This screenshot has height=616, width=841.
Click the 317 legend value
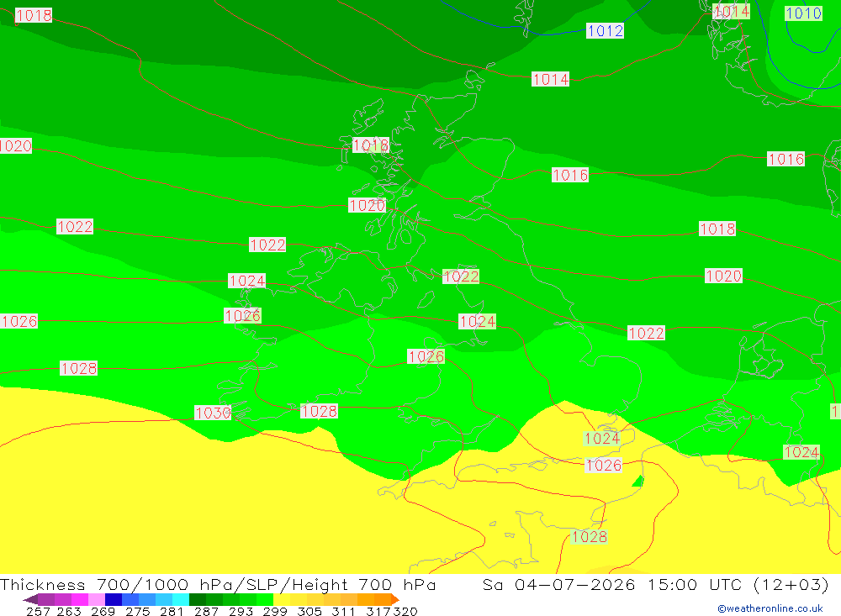click(x=378, y=611)
